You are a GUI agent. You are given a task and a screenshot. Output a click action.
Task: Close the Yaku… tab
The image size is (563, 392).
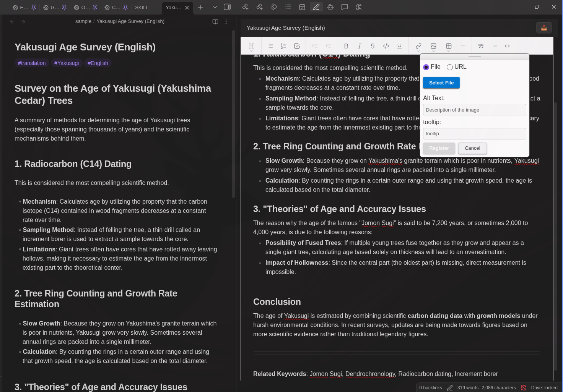point(187,8)
